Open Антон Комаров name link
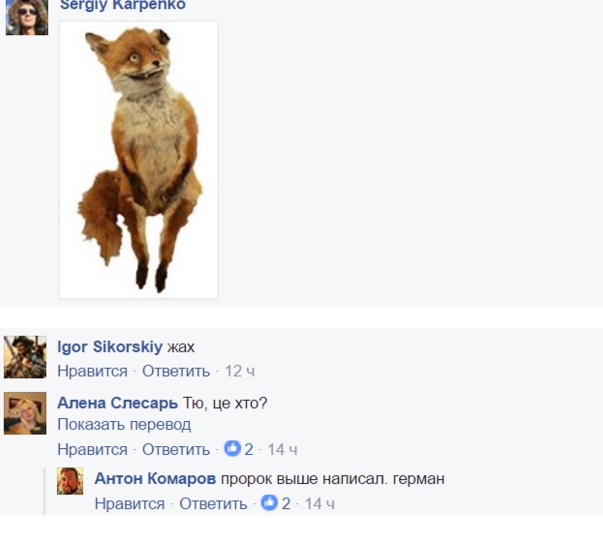The height and width of the screenshot is (535, 603). pyautogui.click(x=155, y=478)
